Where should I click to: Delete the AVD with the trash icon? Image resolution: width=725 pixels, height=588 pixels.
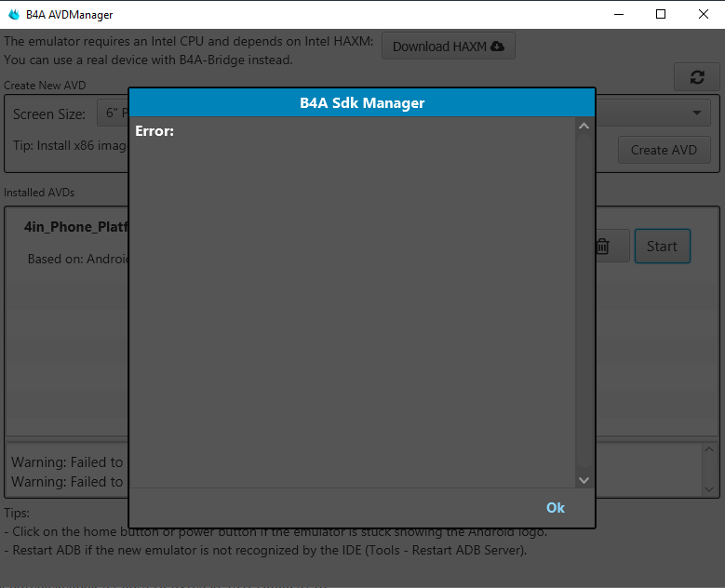[x=602, y=246]
